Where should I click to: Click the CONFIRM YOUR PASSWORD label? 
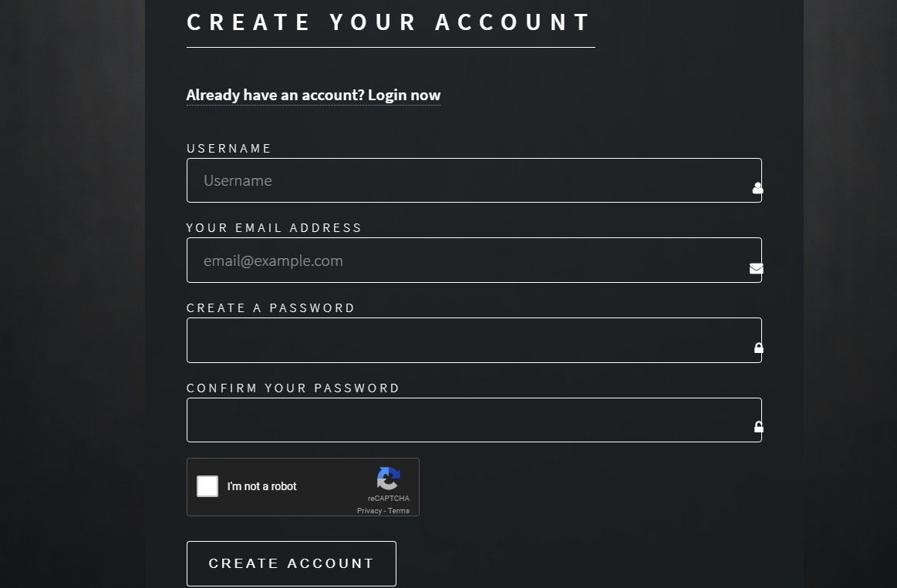293,388
